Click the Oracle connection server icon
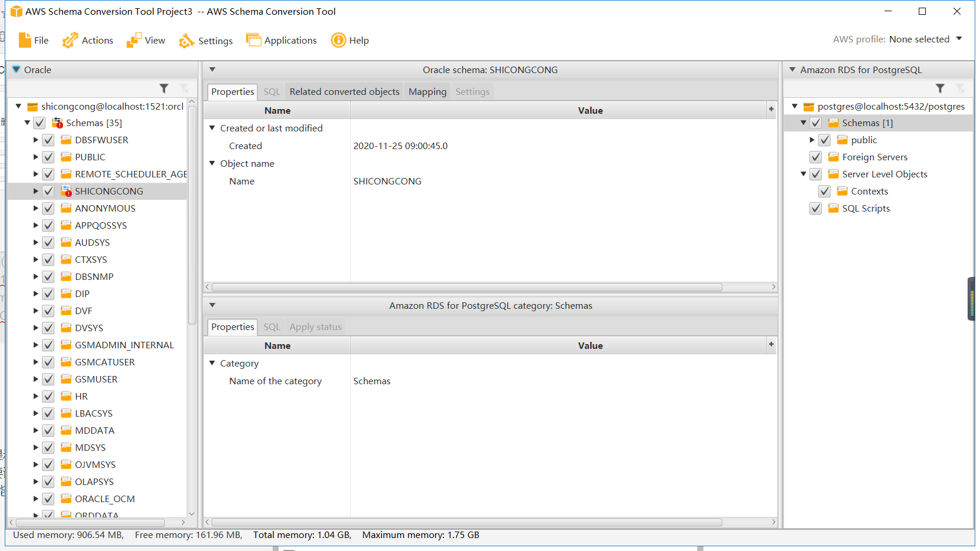This screenshot has width=980, height=551. coord(33,107)
